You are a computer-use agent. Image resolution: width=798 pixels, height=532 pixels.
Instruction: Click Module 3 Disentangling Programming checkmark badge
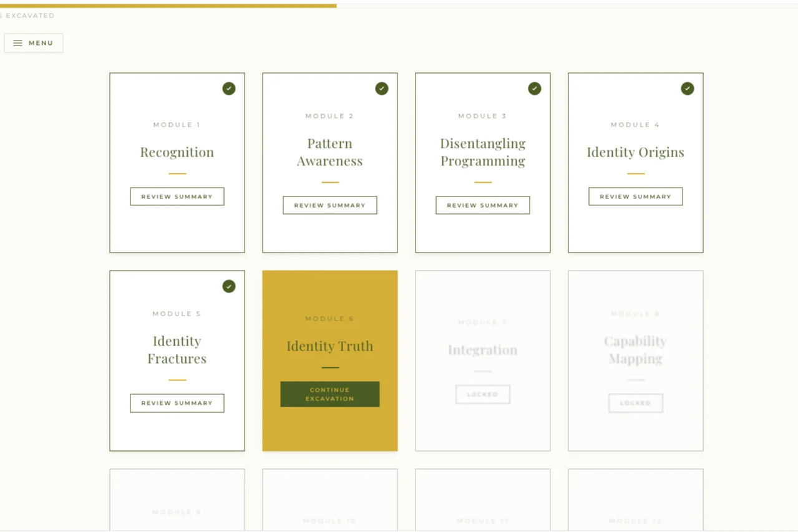coord(535,89)
